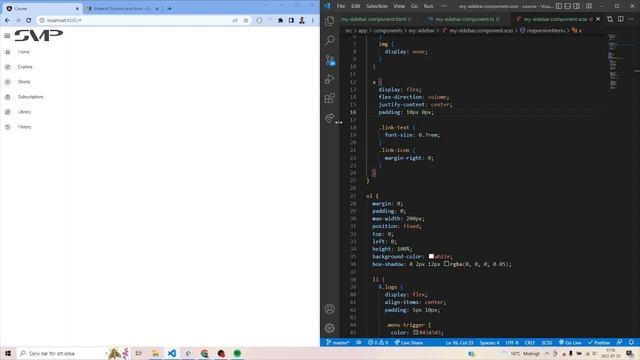Open the Manage gear in the activity bar
The image size is (640, 360).
[x=330, y=328]
